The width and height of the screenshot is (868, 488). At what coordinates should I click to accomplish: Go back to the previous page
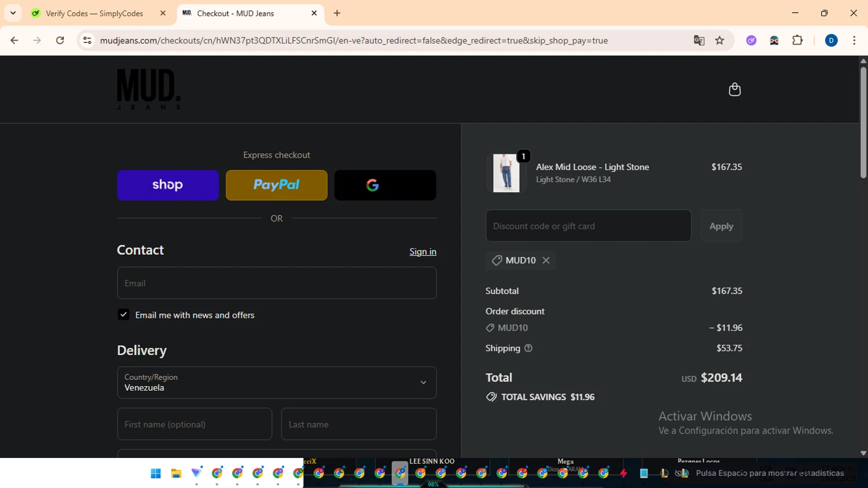[x=14, y=41]
